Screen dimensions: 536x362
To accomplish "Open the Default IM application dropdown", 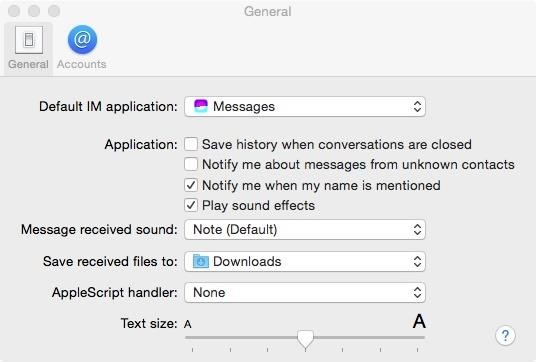I will pyautogui.click(x=305, y=107).
